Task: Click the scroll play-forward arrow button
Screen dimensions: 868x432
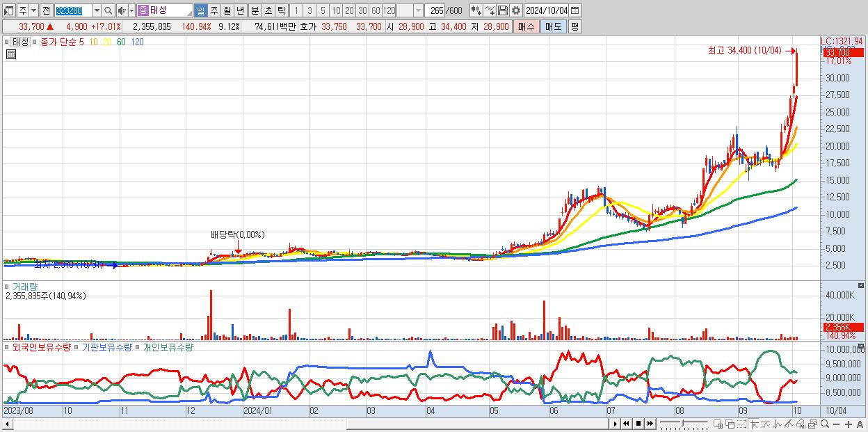Action: coord(616,424)
